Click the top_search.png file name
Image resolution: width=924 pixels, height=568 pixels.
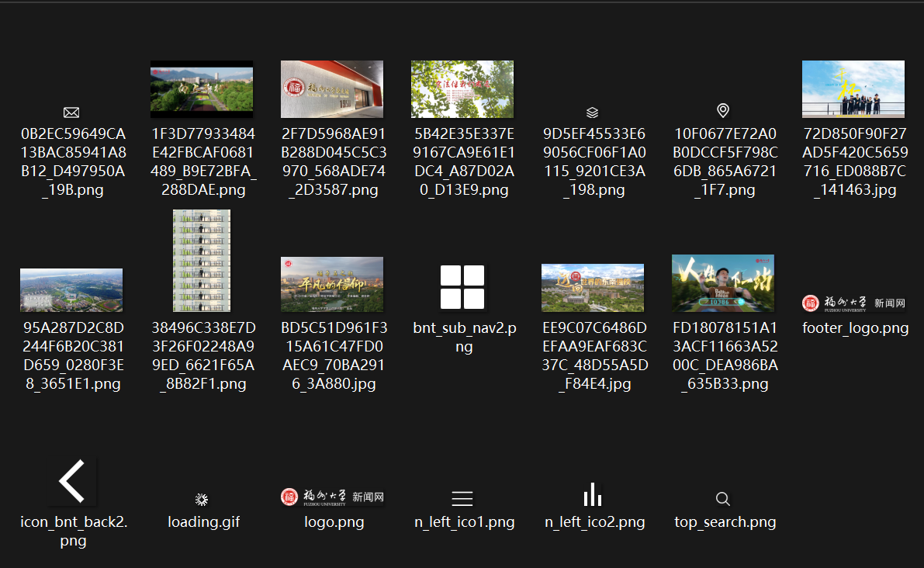(725, 522)
